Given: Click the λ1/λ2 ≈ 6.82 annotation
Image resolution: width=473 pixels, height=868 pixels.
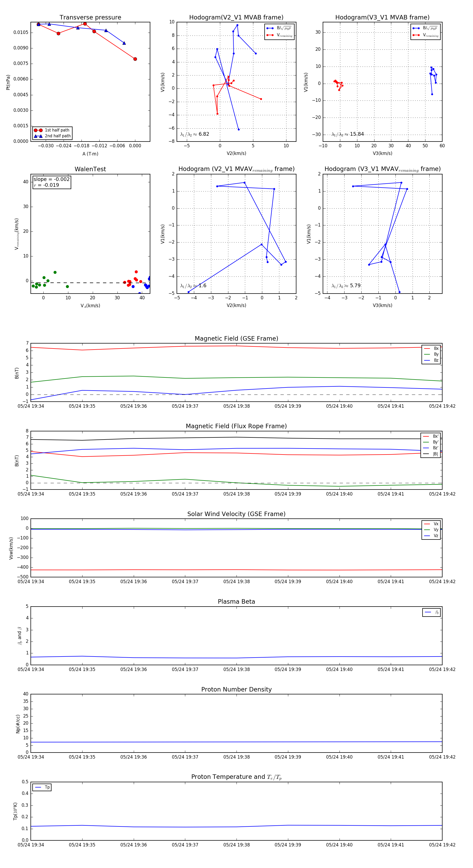Looking at the screenshot, I should click(x=194, y=134).
